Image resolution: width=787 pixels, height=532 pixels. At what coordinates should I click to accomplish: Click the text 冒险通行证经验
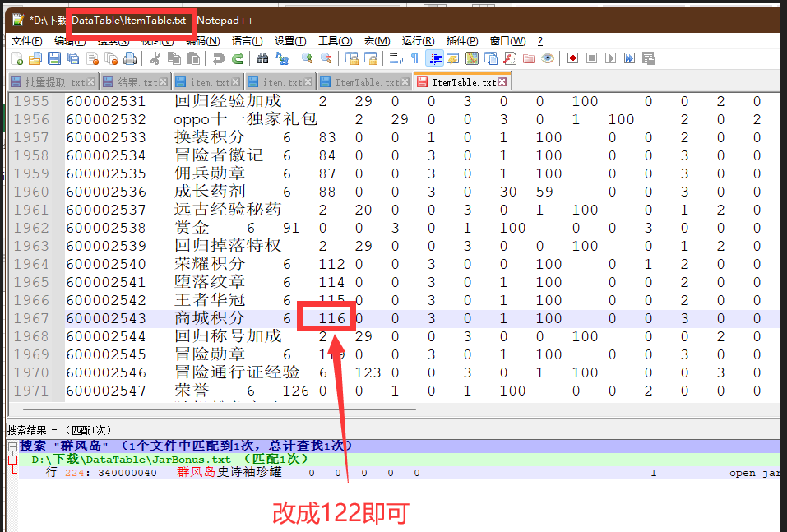point(237,372)
